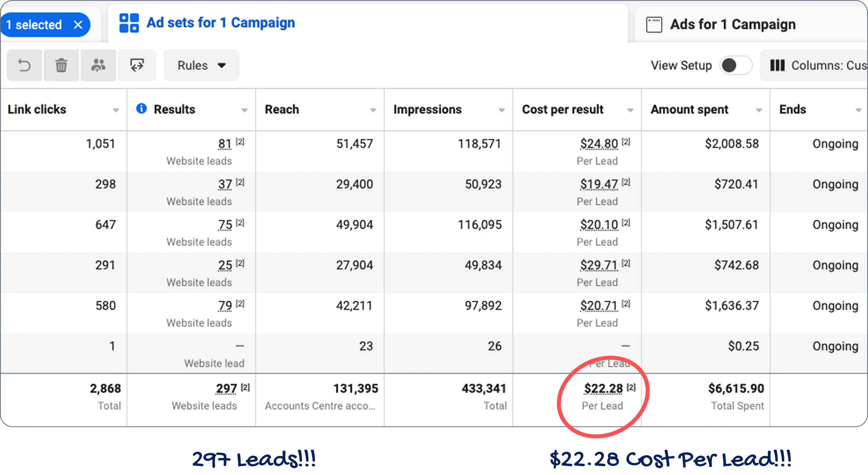Click the 81 website leads result link
This screenshot has height=475, width=868.
click(224, 144)
